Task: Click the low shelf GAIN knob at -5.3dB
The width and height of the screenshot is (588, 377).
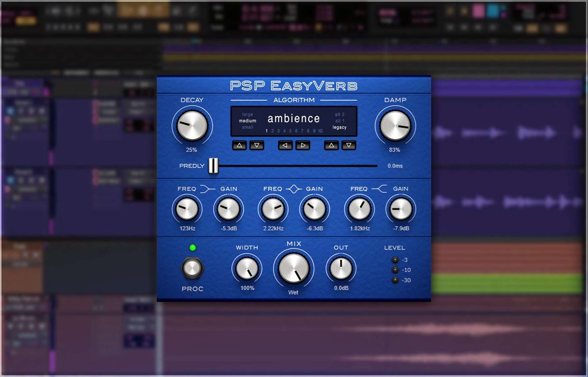Action: click(228, 209)
